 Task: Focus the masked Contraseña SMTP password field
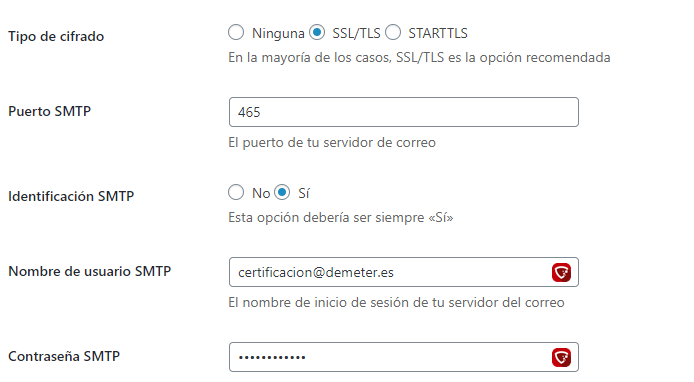404,357
